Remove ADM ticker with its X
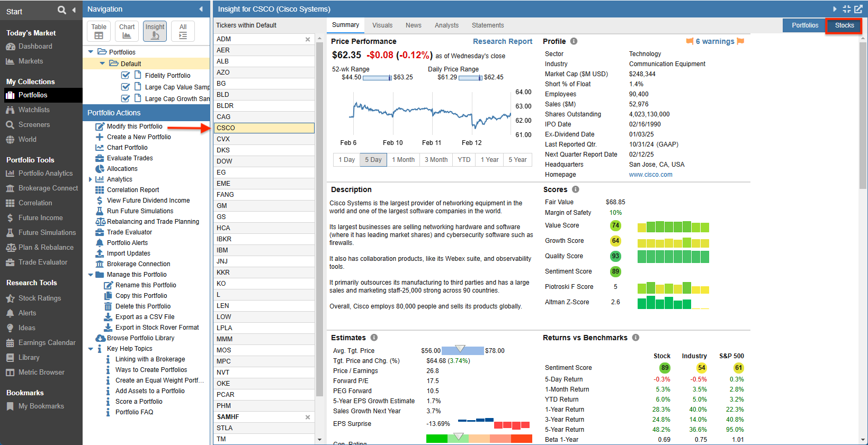The height and width of the screenshot is (445, 868). 308,39
